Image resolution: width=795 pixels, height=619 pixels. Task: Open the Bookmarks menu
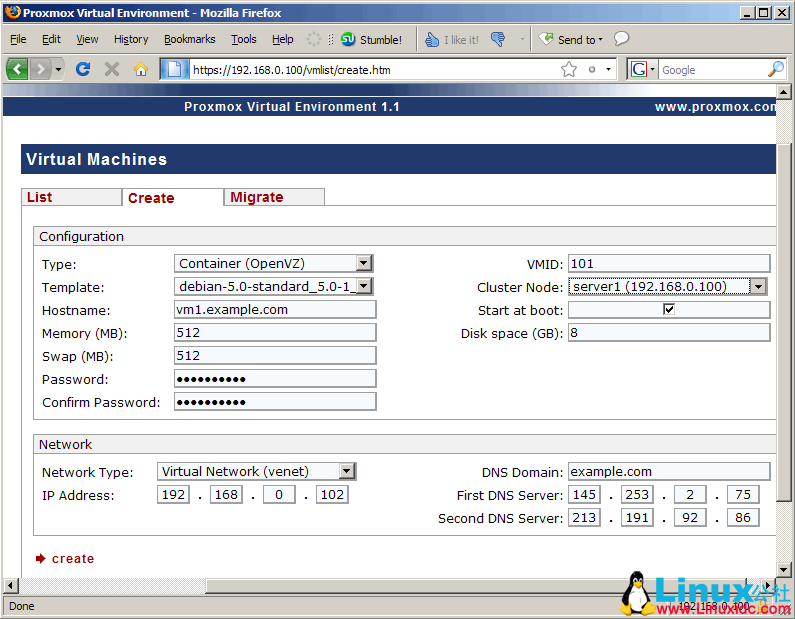pos(189,39)
